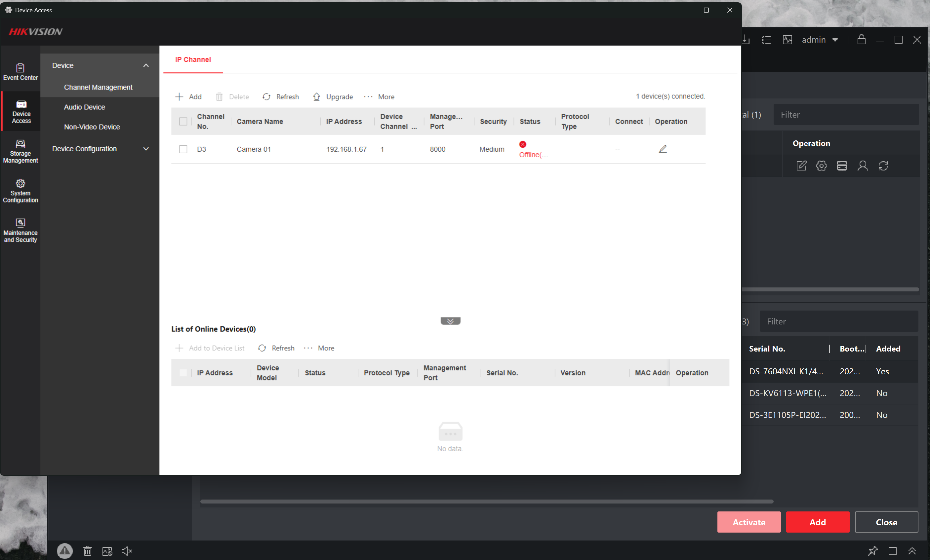Click the device status icon under Operation
This screenshot has height=560, width=930.
pyautogui.click(x=842, y=166)
